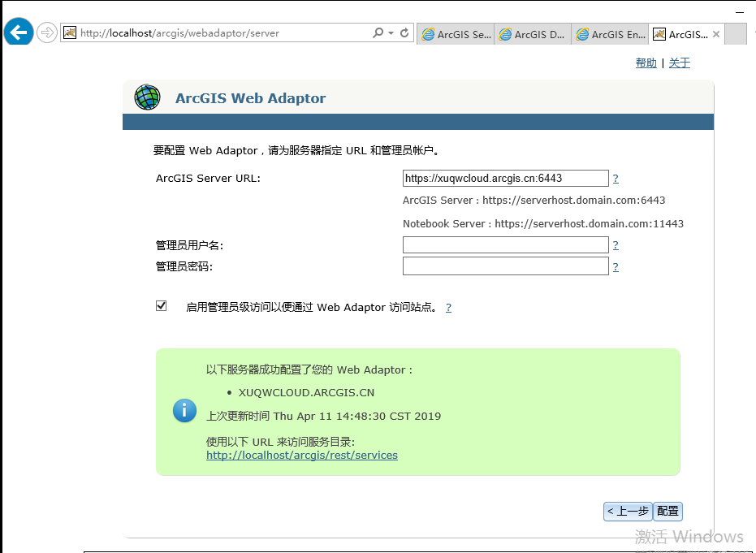Click the help question mark beside 管理员用户名
The width and height of the screenshot is (756, 553).
point(616,245)
